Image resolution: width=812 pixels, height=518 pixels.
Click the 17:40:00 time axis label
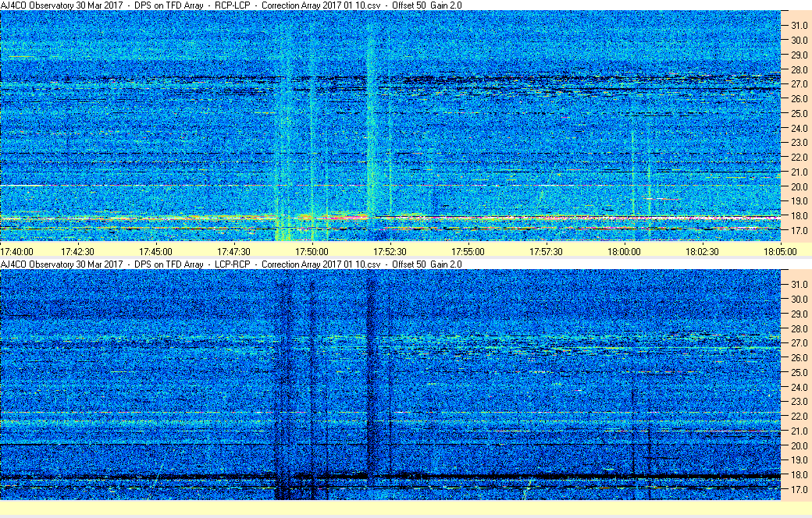tap(17, 251)
